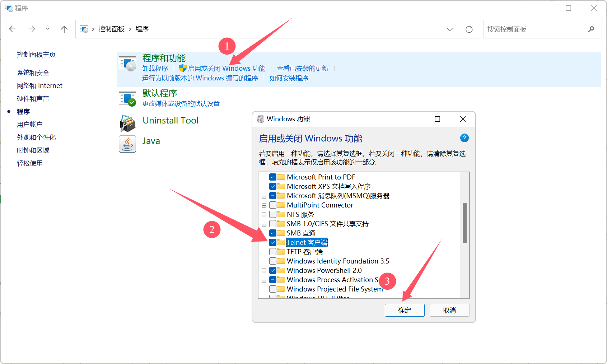
Task: Click the Programs and Features icon
Action: [127, 64]
